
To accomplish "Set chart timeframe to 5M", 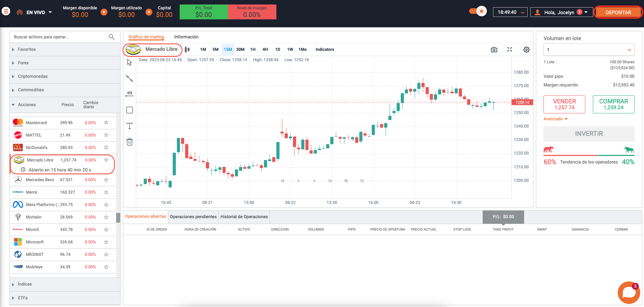I will coord(215,49).
